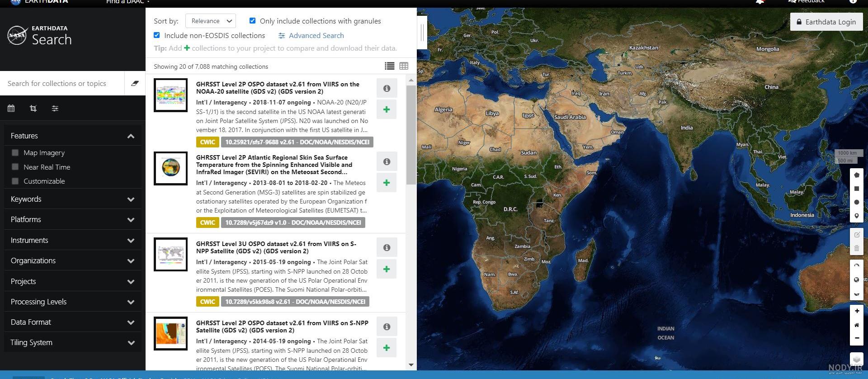
Task: Select the circle drawing map tool
Action: (856, 202)
